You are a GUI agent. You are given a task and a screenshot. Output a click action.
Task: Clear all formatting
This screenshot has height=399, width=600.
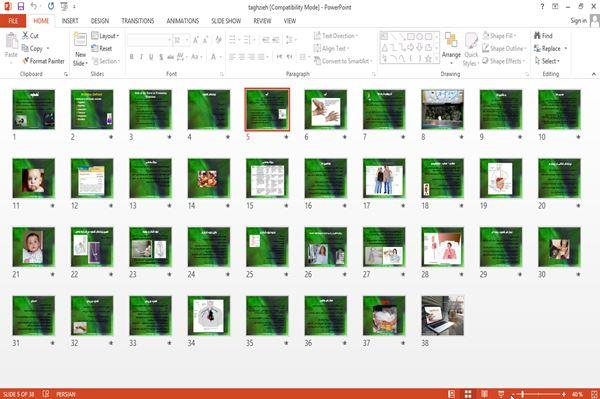[218, 40]
